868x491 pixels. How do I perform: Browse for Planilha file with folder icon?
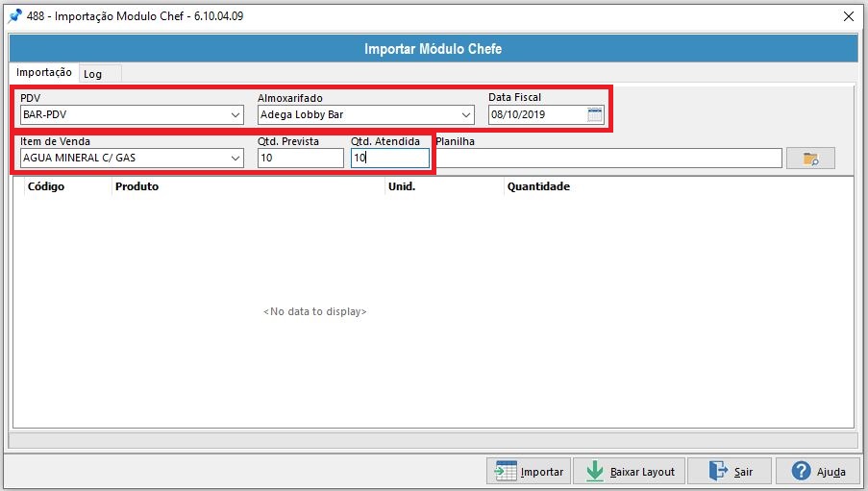(810, 159)
